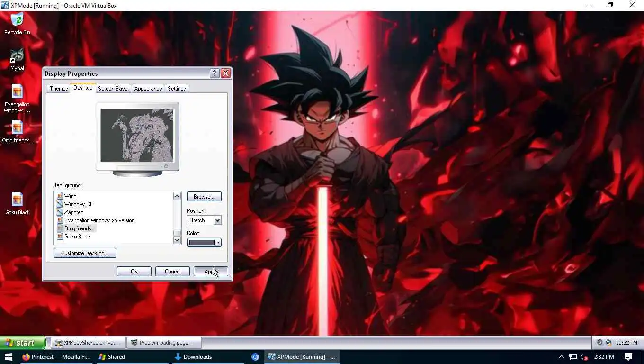Switch to Pinterest Mozilla Firefox taskbar item

(x=56, y=357)
